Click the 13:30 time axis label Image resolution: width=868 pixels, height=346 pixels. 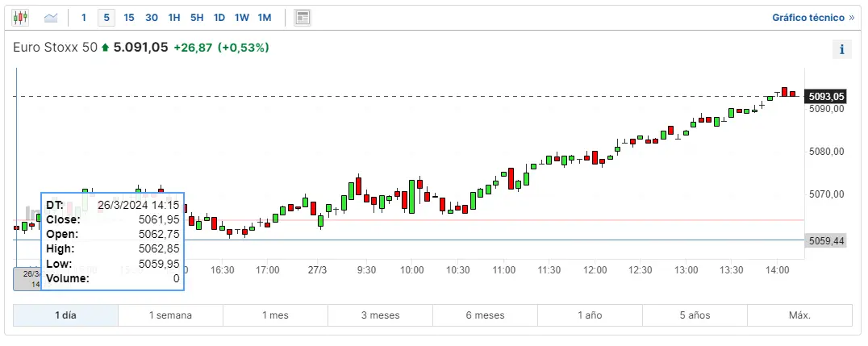point(732,269)
